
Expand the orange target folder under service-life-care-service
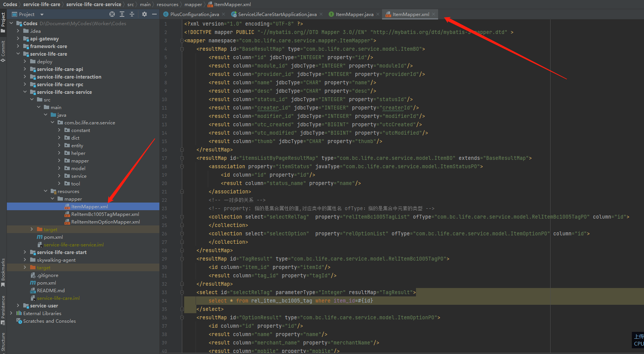(32, 229)
